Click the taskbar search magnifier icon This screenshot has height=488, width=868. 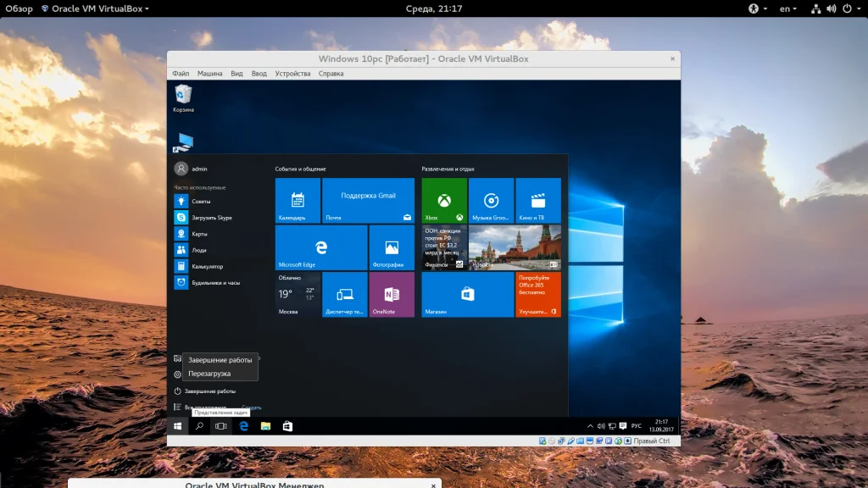199,426
